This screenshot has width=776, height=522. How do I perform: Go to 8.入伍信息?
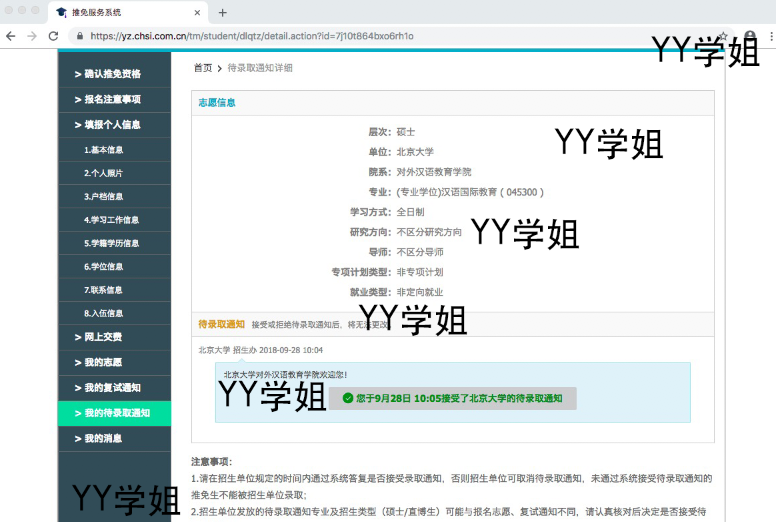tap(114, 313)
